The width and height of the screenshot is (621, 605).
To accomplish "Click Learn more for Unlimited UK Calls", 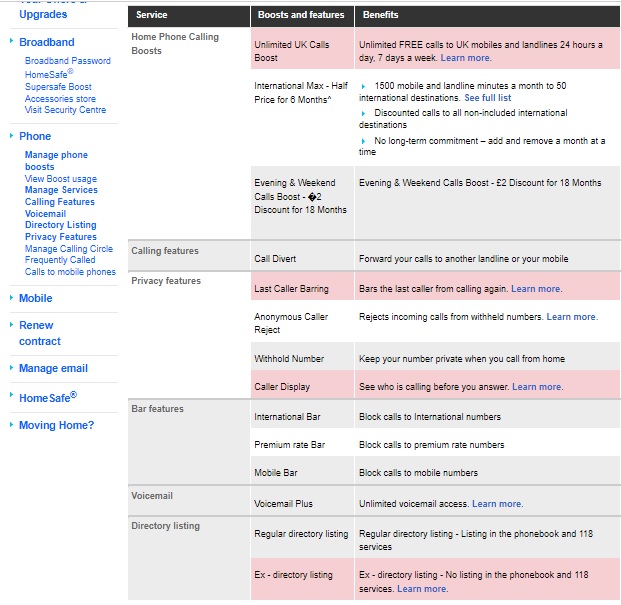I will (466, 58).
